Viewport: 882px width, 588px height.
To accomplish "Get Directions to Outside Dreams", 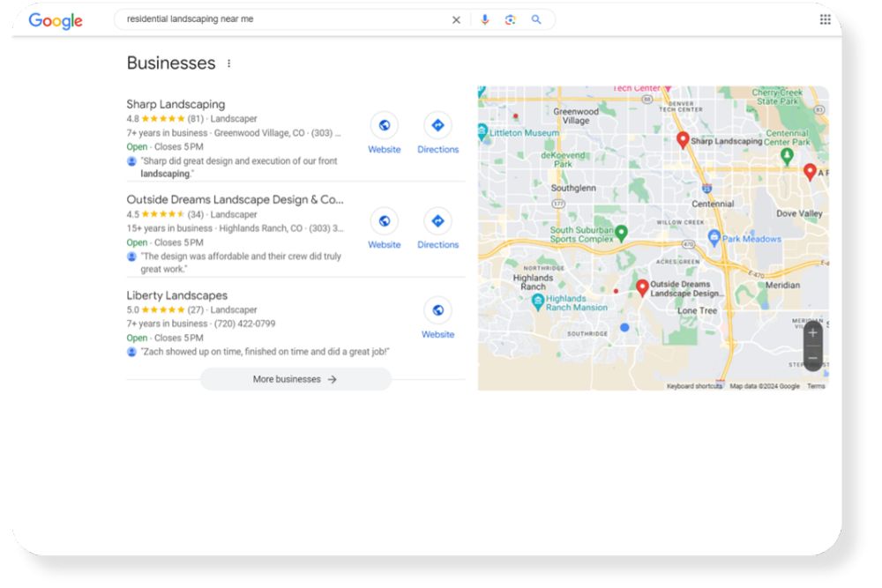I will (x=437, y=221).
